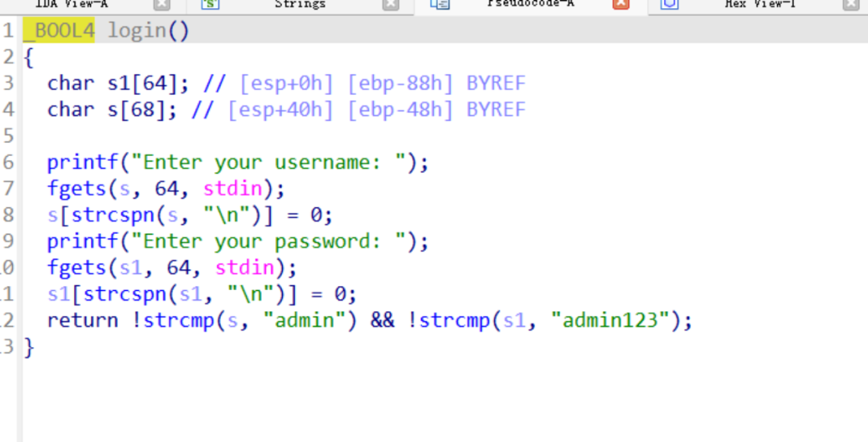Image resolution: width=868 pixels, height=442 pixels.
Task: Click the login function name
Action: click(x=136, y=31)
